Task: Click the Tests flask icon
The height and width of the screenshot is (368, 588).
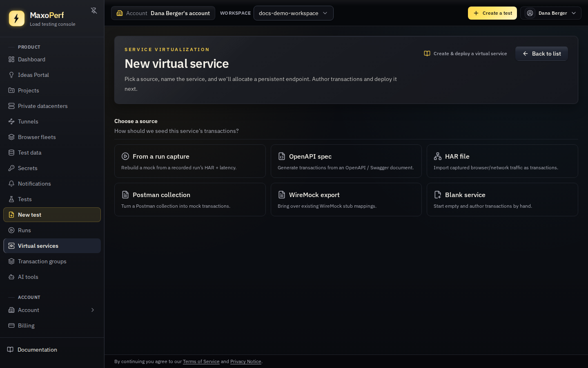Action: click(x=11, y=199)
